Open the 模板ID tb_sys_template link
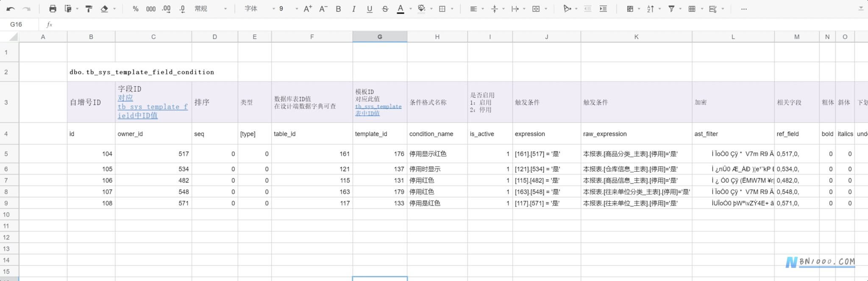This screenshot has height=281, width=868. coord(378,110)
